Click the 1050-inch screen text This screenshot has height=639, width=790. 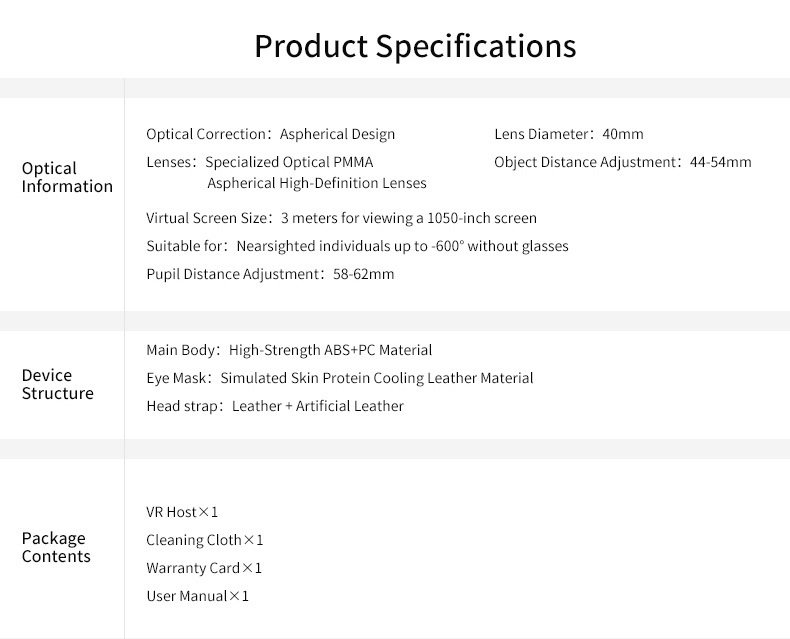[482, 218]
